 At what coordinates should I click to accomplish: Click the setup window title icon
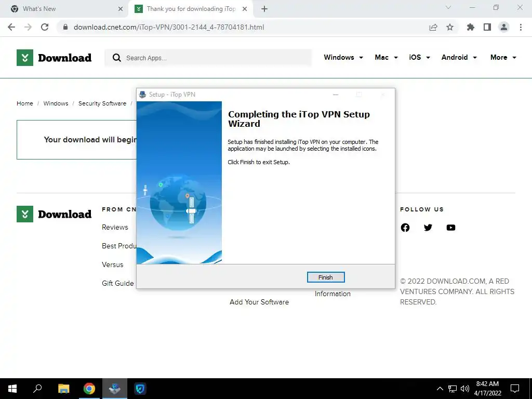click(142, 95)
